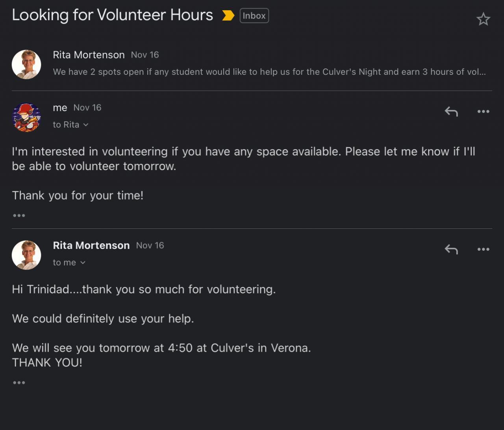Open Rita Mortenson's avatar in the first message
504x430 pixels.
(26, 64)
